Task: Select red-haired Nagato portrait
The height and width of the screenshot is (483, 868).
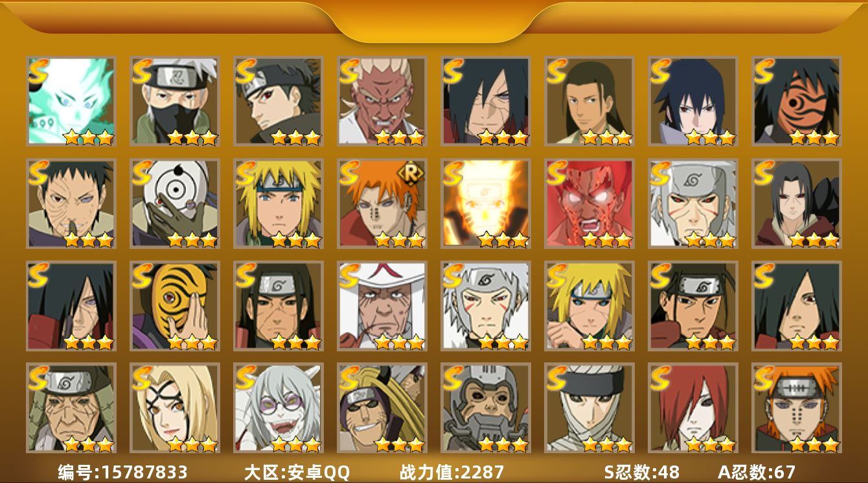Action: coord(692,408)
